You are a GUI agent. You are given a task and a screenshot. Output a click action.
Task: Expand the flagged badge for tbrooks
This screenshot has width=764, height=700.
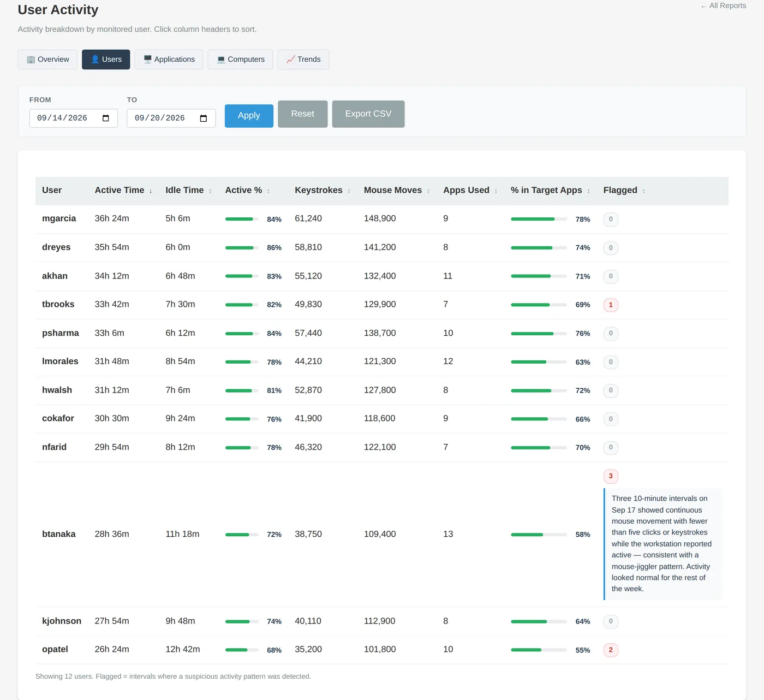(x=611, y=305)
